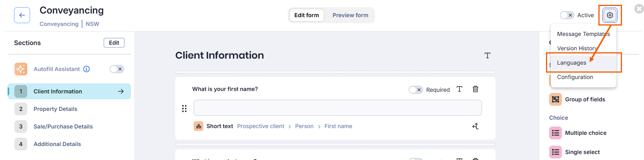Viewport: 644px width, 160px height.
Task: Enable the Autofill Assistant toggle
Action: click(x=117, y=69)
